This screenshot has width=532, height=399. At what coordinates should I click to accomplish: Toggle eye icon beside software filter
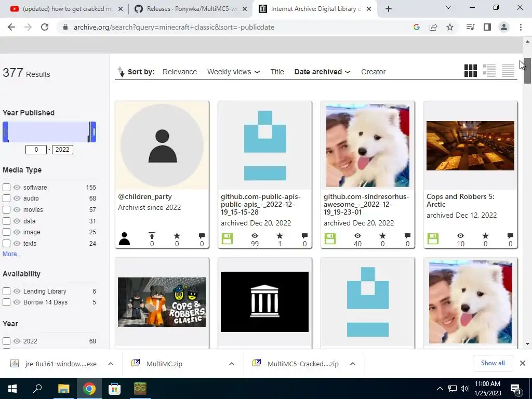(17, 187)
